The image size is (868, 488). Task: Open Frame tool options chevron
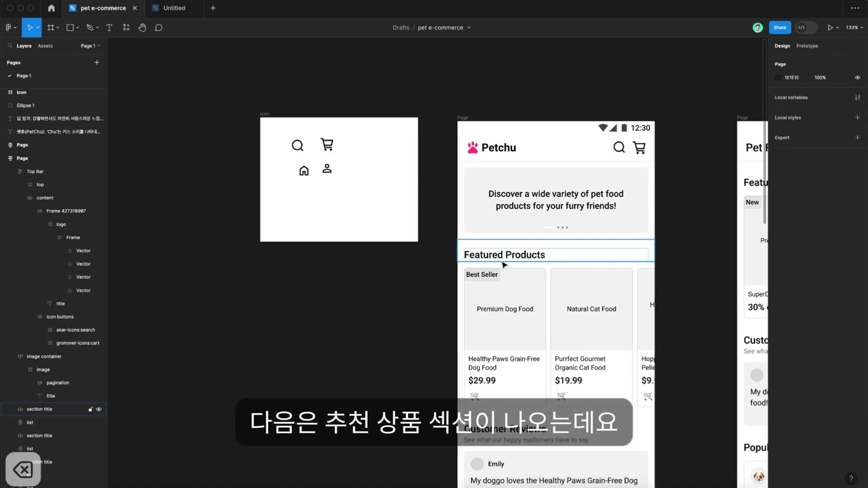point(58,28)
